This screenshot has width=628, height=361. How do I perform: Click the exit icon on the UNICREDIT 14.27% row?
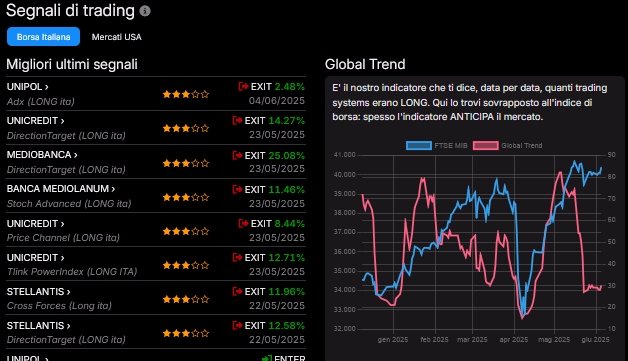click(x=237, y=120)
